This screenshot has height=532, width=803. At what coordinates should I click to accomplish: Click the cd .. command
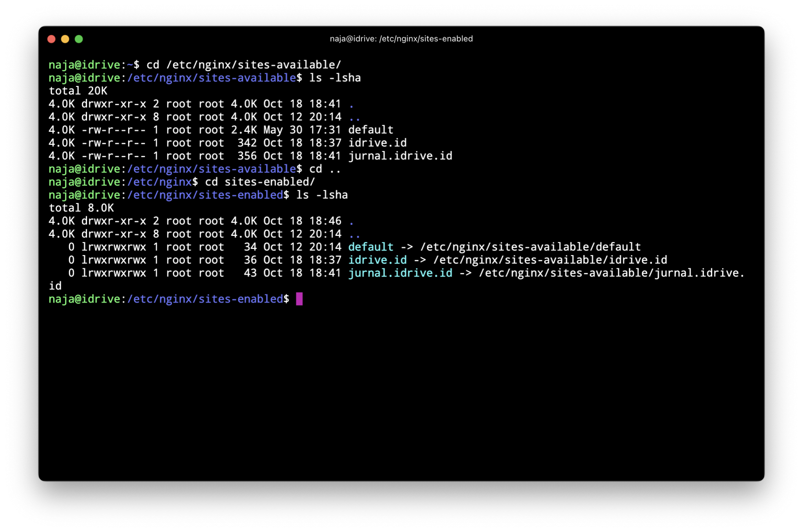[x=325, y=169]
